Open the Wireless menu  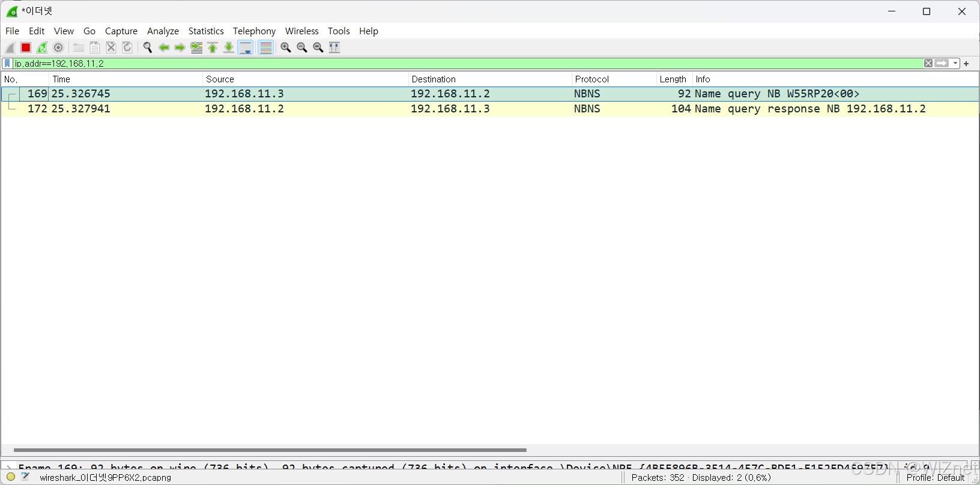(x=302, y=31)
